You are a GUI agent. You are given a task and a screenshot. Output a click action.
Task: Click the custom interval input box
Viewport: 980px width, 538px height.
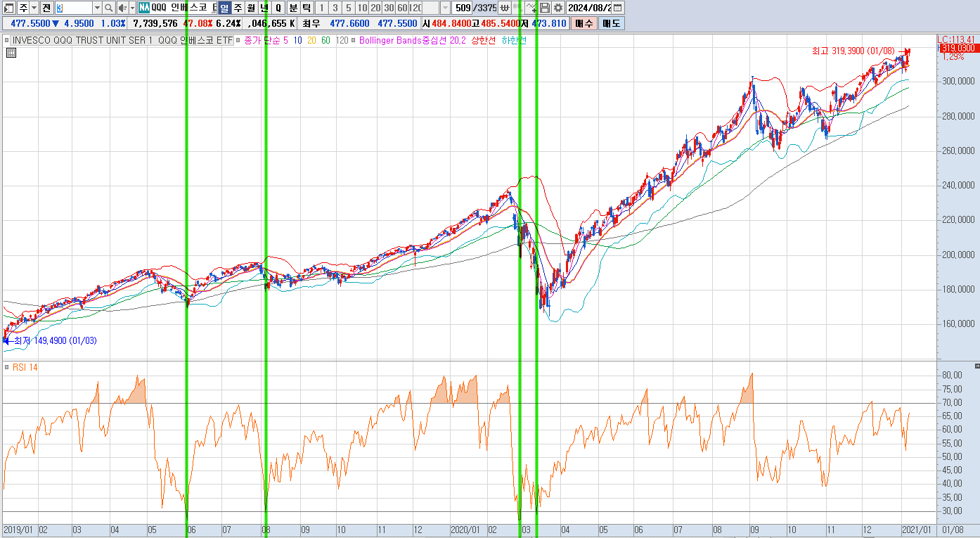click(431, 8)
